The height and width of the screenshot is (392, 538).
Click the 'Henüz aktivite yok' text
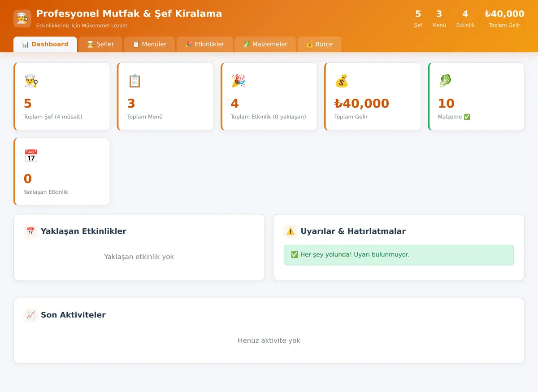pos(269,340)
